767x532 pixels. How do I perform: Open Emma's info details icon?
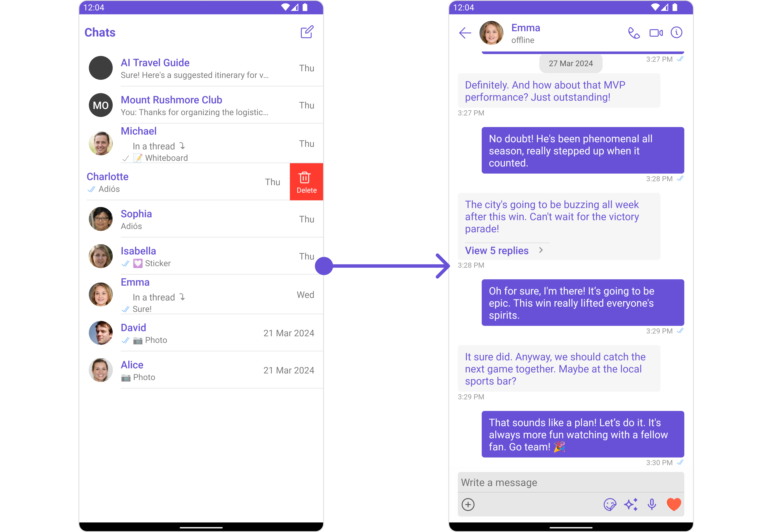pos(676,33)
